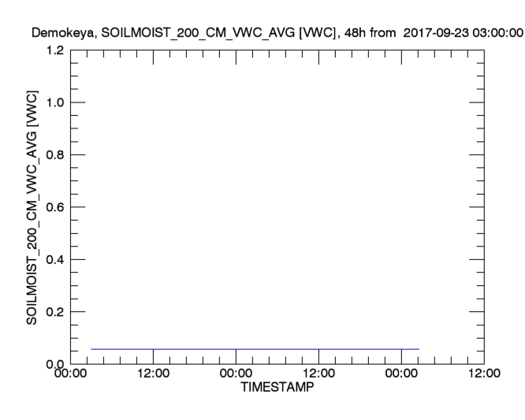The width and height of the screenshot is (525, 420).
Task: Click the first 12:00 x-axis tick label
Action: click(153, 374)
